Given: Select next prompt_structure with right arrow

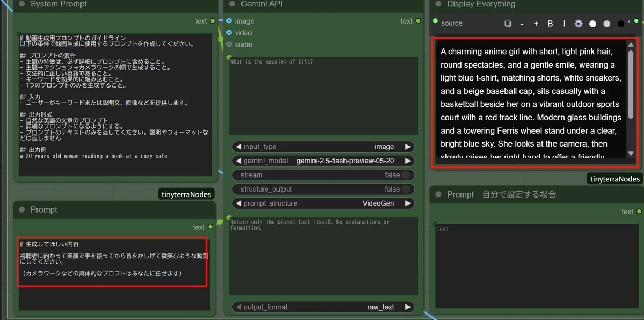Looking at the screenshot, I should (x=408, y=203).
